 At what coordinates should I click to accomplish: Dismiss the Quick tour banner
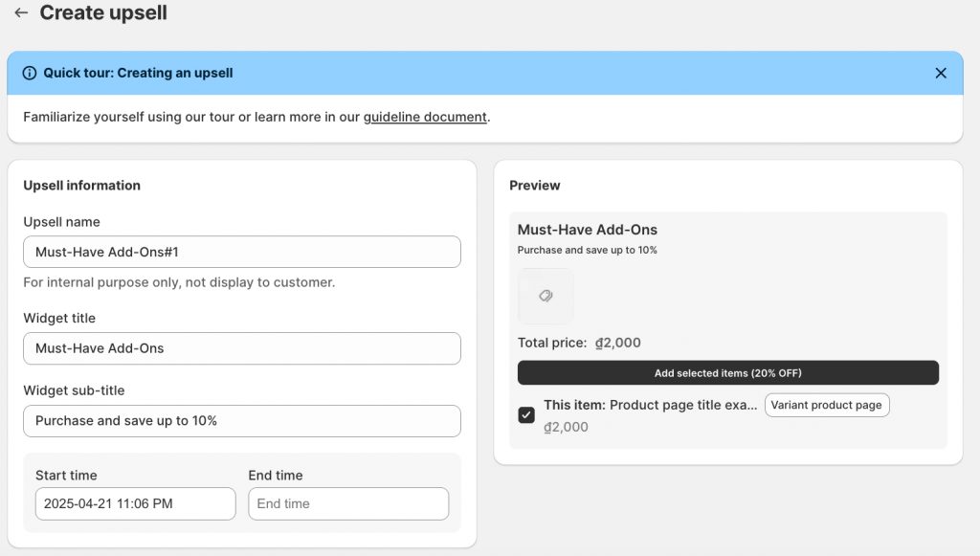(940, 74)
